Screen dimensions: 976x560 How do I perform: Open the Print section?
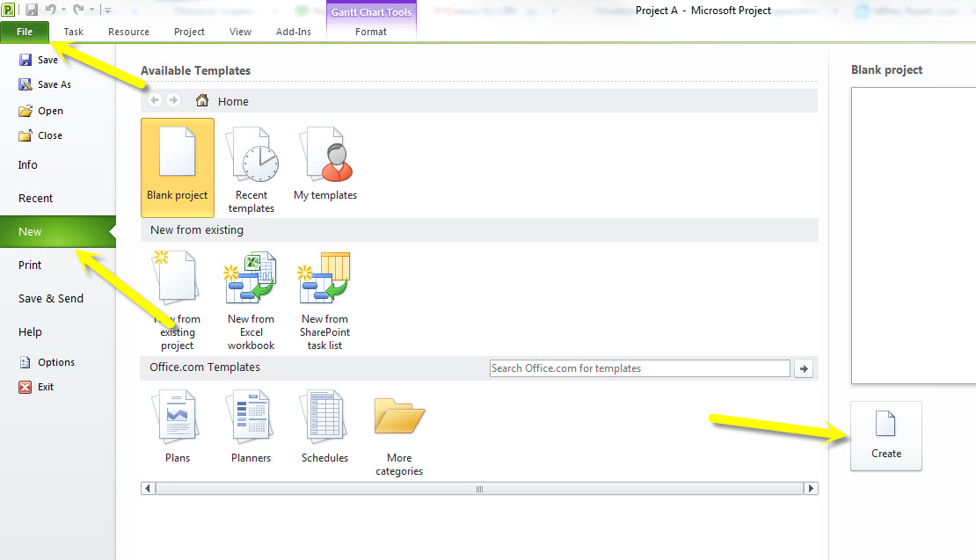point(30,265)
